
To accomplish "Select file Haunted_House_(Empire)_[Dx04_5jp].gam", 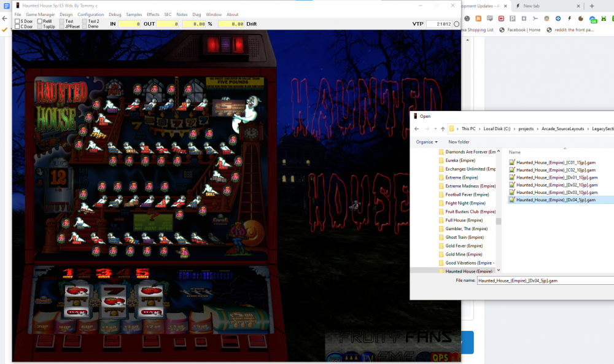I will point(552,199).
